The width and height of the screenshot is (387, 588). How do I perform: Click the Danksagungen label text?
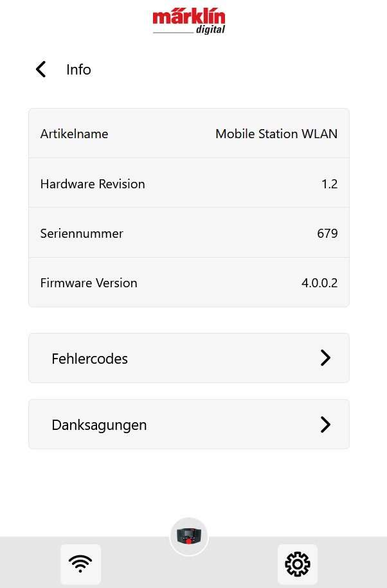pyautogui.click(x=99, y=425)
